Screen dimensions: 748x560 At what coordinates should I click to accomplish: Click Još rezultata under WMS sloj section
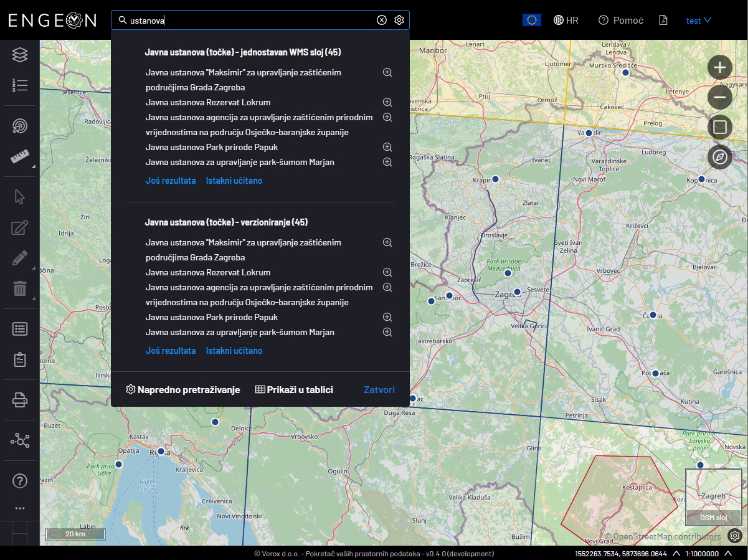[171, 181]
